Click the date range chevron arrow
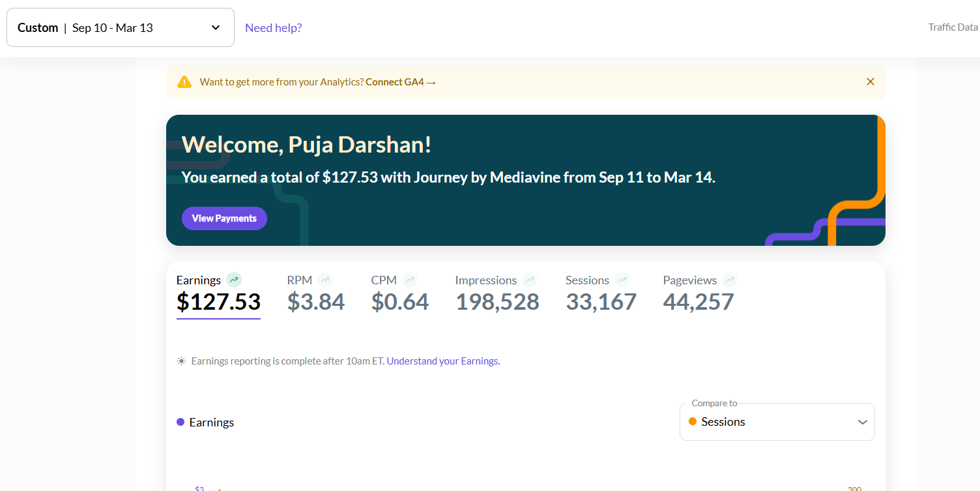The height and width of the screenshot is (491, 980). click(216, 27)
